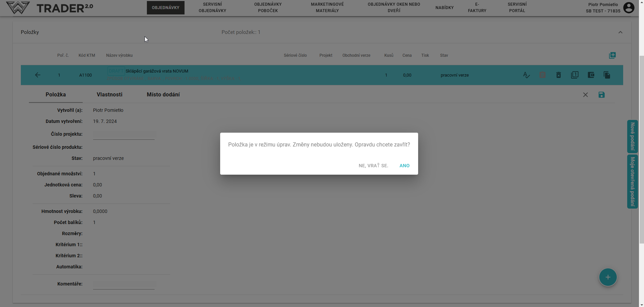Switch to the Vlastnosti tab
644x307 pixels.
pos(109,95)
